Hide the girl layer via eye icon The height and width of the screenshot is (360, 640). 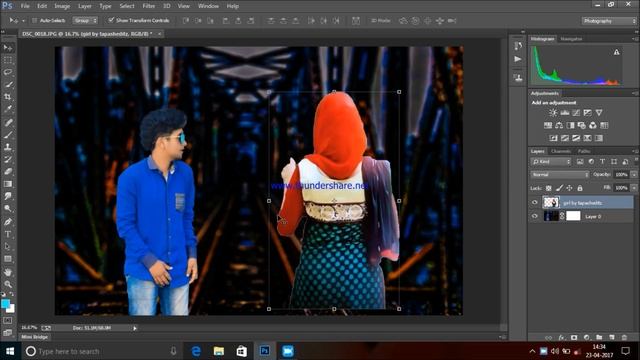click(535, 202)
